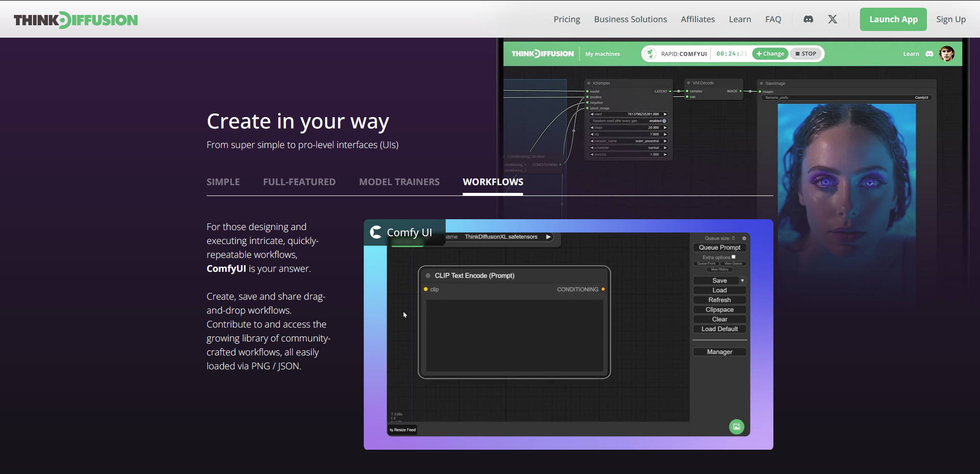Click the STOP button in the app bar
This screenshot has height=474, width=980.
[806, 54]
